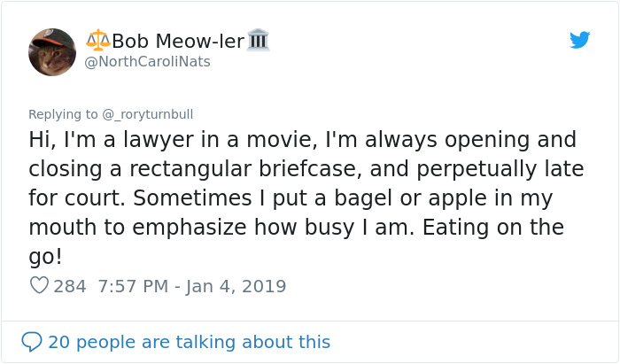Open "20 people are talking about this"

189,341
